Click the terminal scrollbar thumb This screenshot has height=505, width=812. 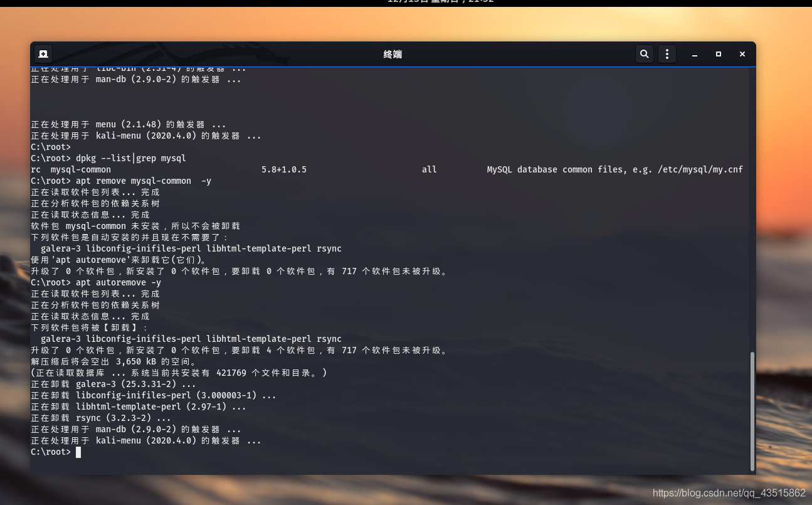(752, 411)
